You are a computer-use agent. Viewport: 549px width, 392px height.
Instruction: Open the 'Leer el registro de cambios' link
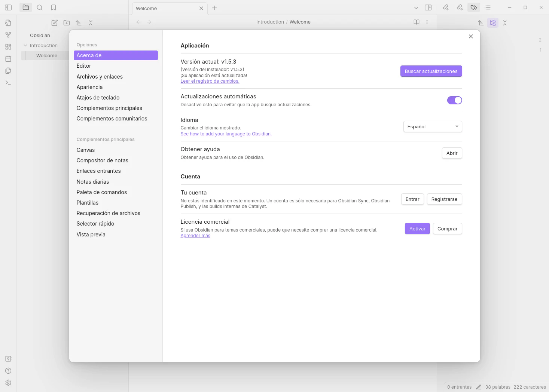pyautogui.click(x=210, y=81)
